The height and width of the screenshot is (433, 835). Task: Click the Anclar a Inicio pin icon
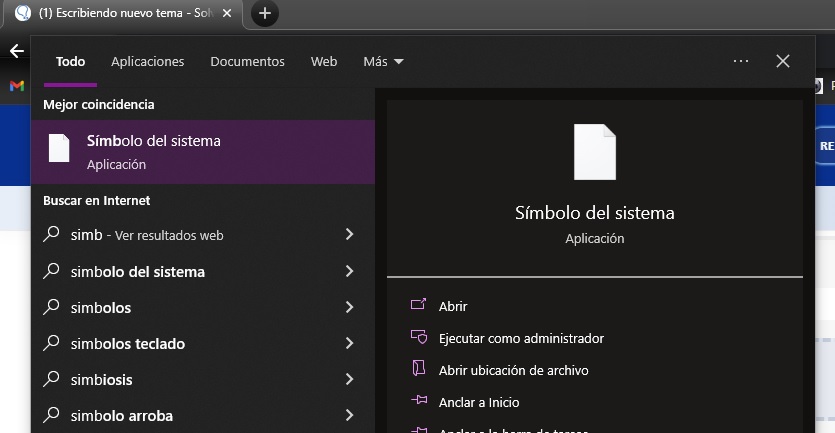419,402
